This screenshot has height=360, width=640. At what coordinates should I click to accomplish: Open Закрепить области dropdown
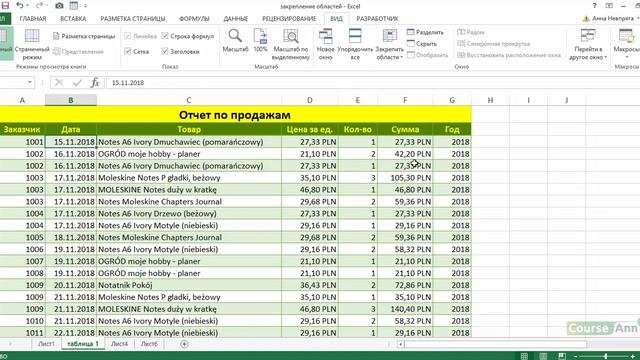click(389, 44)
